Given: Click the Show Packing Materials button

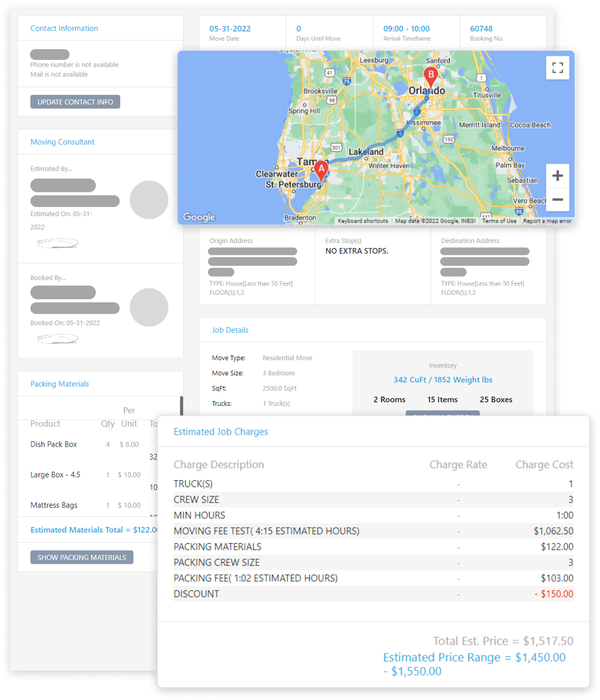Looking at the screenshot, I should point(82,557).
